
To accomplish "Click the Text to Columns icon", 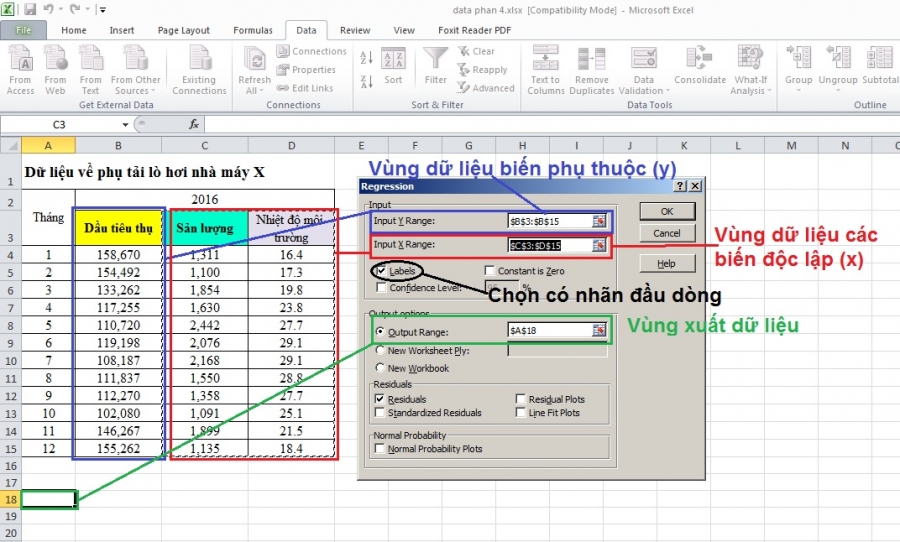I will point(546,60).
